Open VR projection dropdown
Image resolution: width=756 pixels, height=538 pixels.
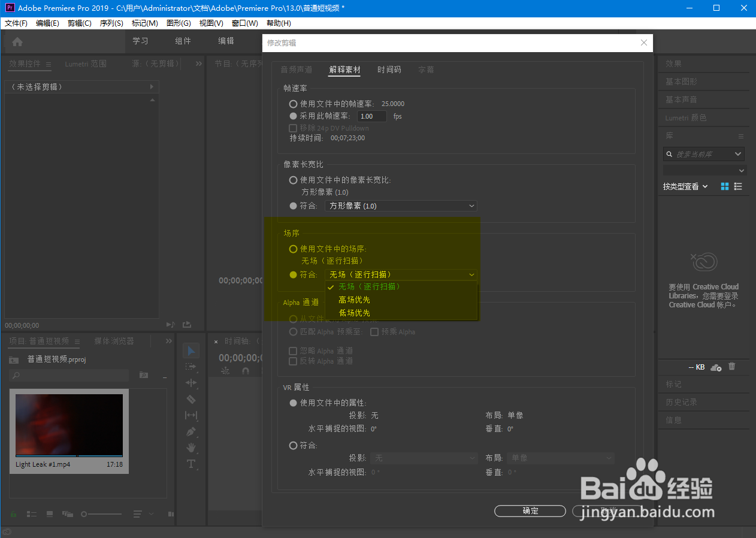point(424,458)
